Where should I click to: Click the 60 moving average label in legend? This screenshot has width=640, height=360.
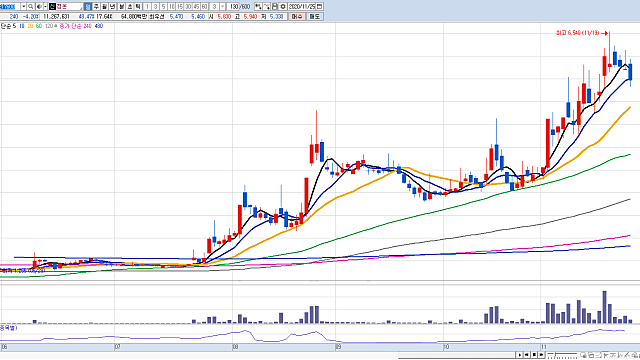tap(39, 26)
